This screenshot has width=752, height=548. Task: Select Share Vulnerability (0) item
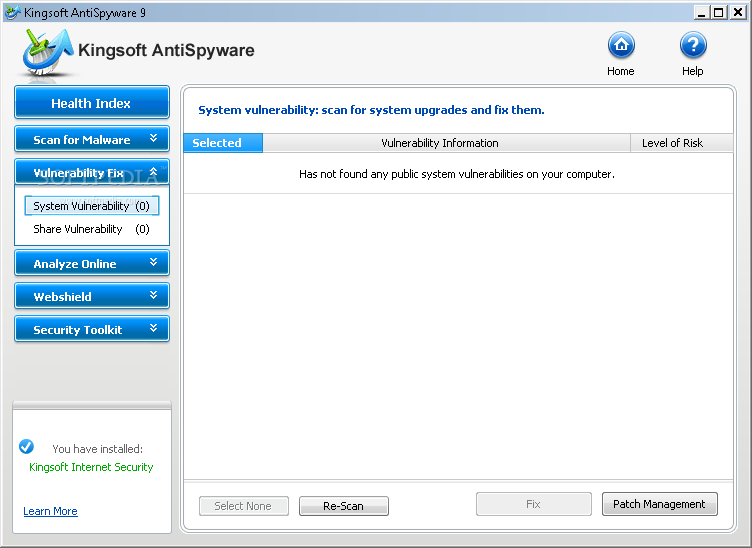(x=92, y=229)
